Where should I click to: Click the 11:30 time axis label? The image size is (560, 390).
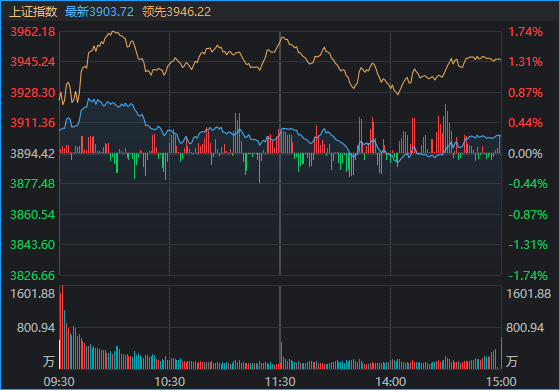coord(280,382)
